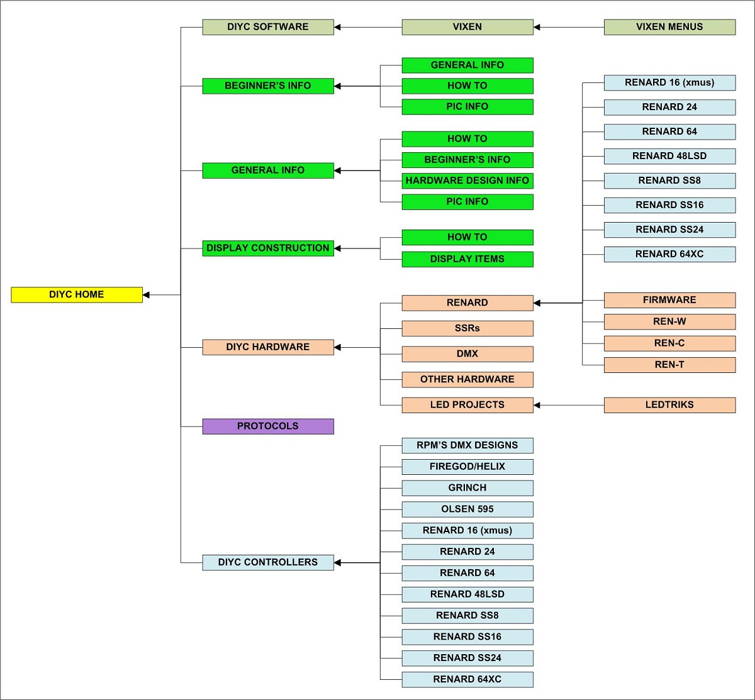This screenshot has height=700, width=755.
Task: Click the LEDTRIKS box
Action: coord(669,405)
